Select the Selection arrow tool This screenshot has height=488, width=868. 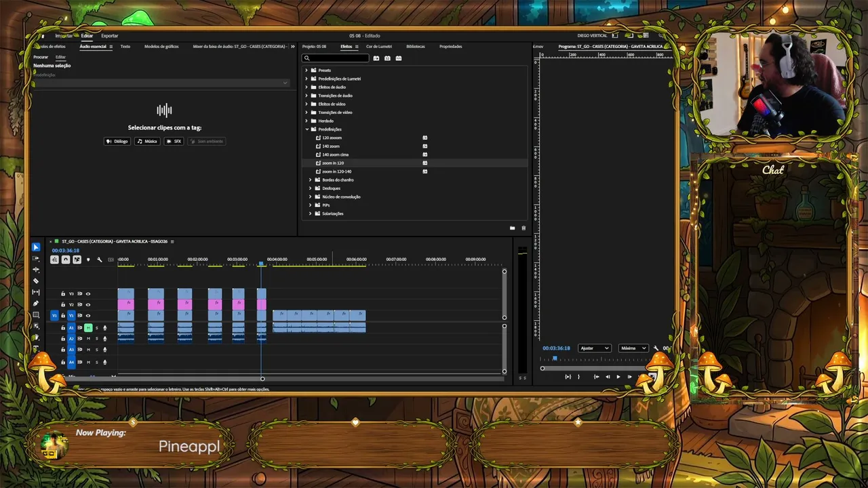pyautogui.click(x=36, y=247)
